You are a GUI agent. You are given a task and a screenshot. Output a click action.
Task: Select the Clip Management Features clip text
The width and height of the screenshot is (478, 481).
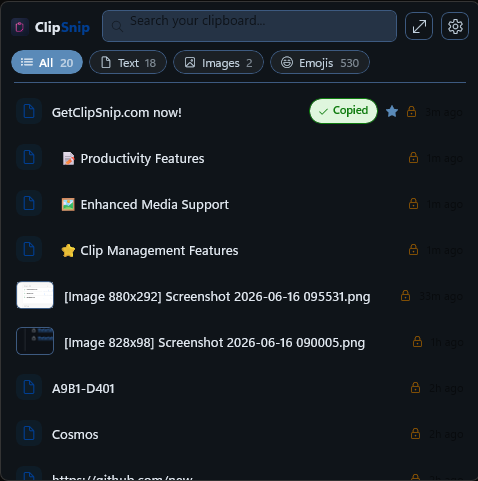[x=159, y=251]
